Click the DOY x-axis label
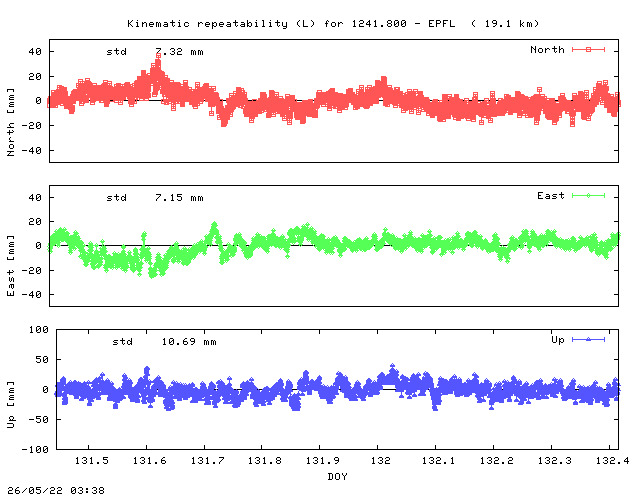The width and height of the screenshot is (640, 496). [x=338, y=476]
